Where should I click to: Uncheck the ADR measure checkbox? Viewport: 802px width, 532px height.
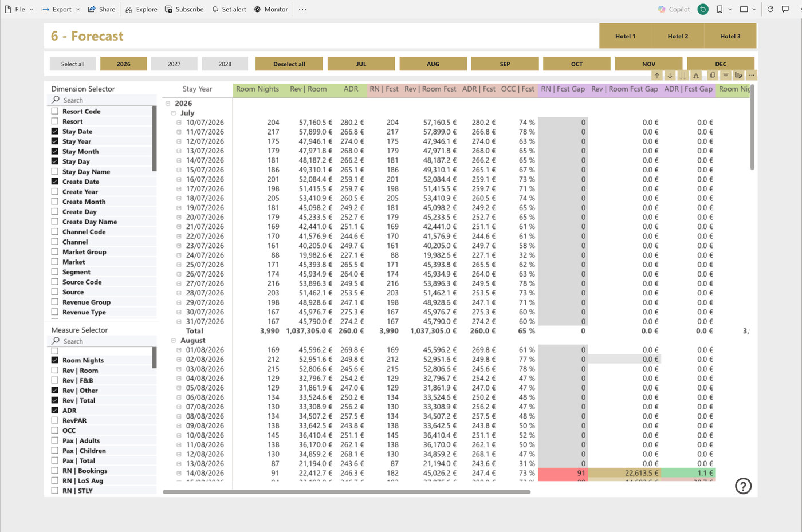pyautogui.click(x=55, y=410)
